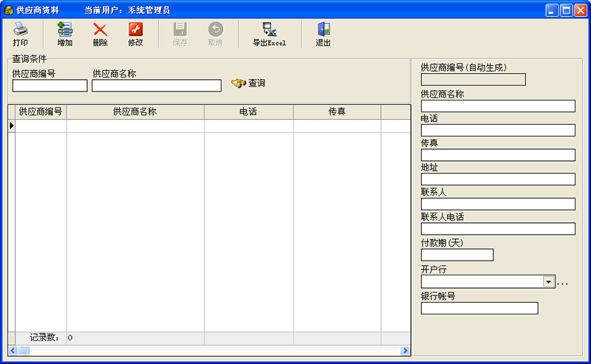
Task: Click the 联系人 input field
Action: coord(498,205)
